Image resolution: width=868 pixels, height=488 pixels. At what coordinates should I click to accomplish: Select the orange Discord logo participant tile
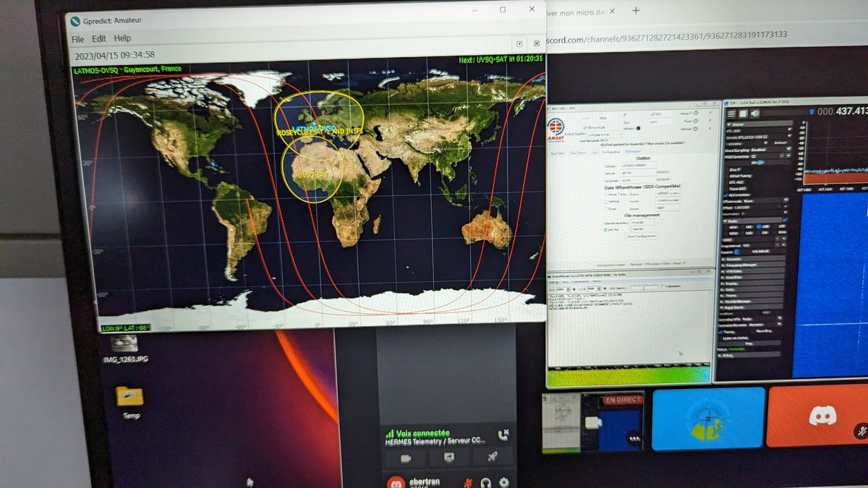coord(817,417)
